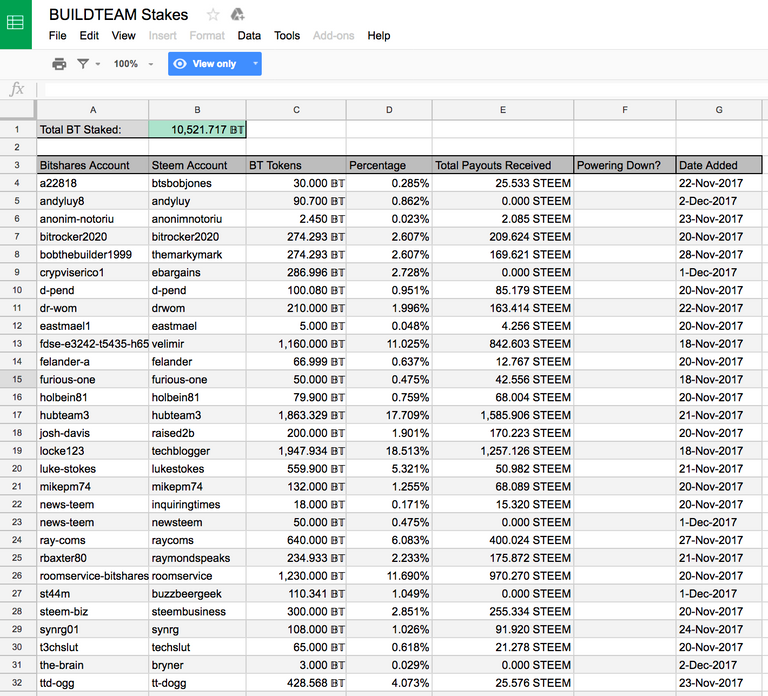Expand the filter views dropdown arrow
This screenshot has width=768, height=696.
pyautogui.click(x=98, y=64)
